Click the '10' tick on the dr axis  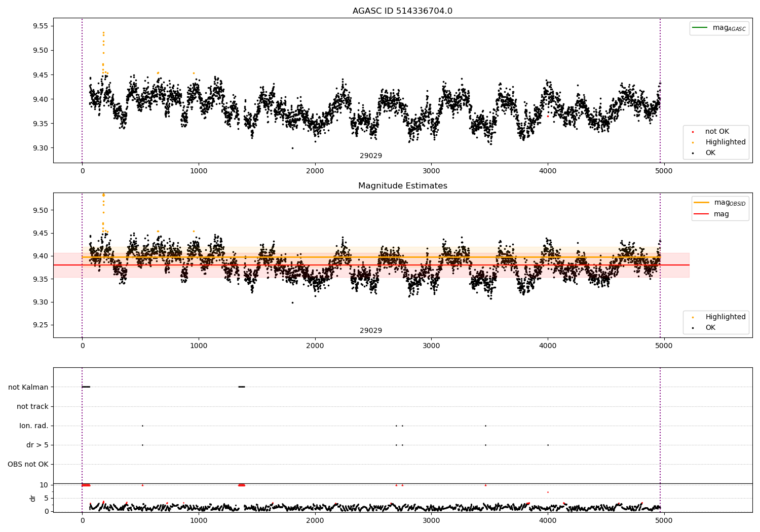(44, 485)
